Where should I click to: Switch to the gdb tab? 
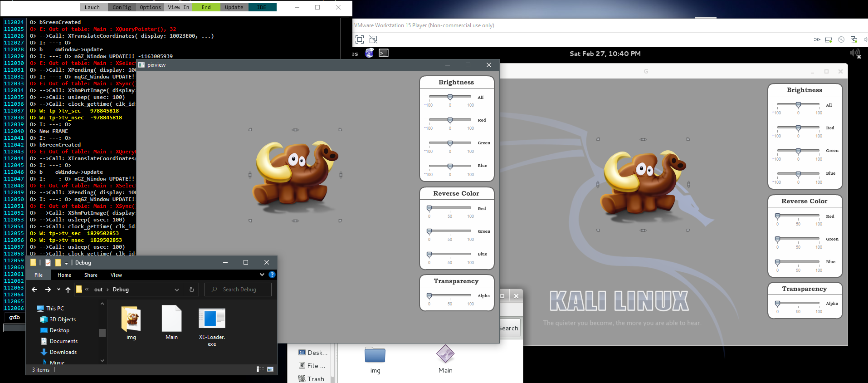(15, 317)
